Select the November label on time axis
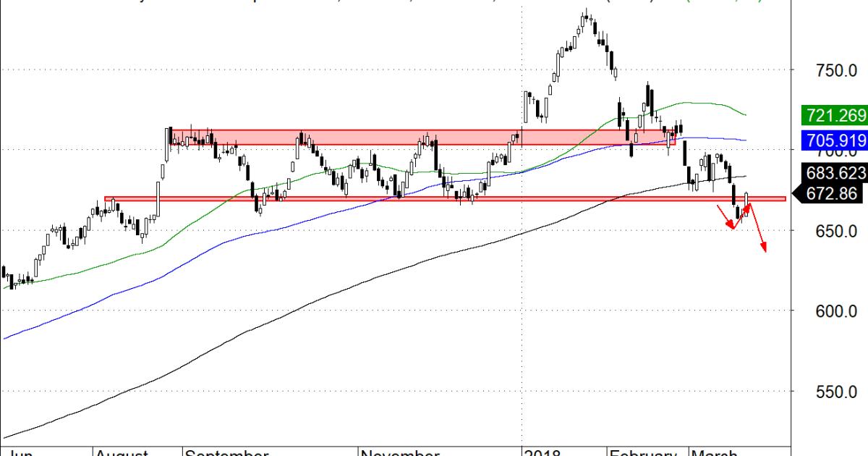 click(399, 452)
